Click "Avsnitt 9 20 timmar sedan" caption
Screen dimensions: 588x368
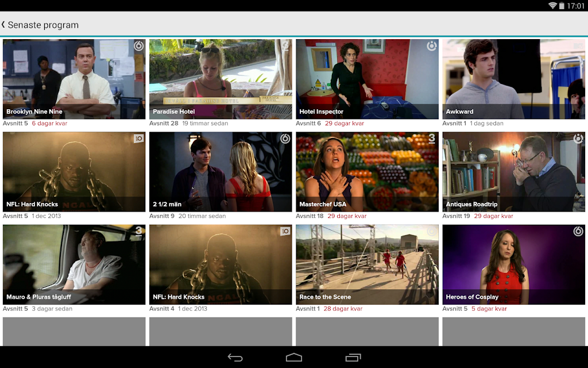click(x=188, y=216)
